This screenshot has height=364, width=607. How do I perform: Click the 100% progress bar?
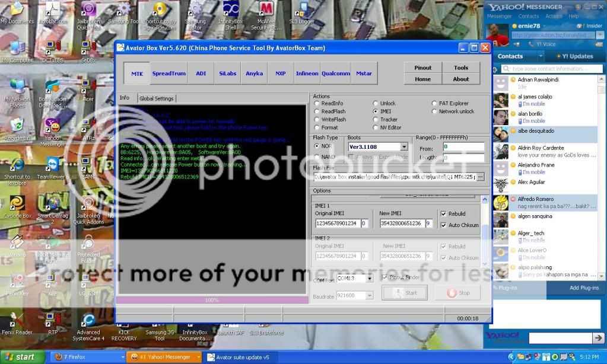point(212,301)
